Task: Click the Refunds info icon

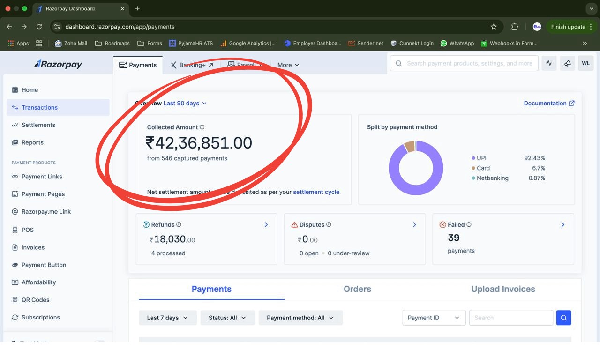Action: click(x=179, y=225)
